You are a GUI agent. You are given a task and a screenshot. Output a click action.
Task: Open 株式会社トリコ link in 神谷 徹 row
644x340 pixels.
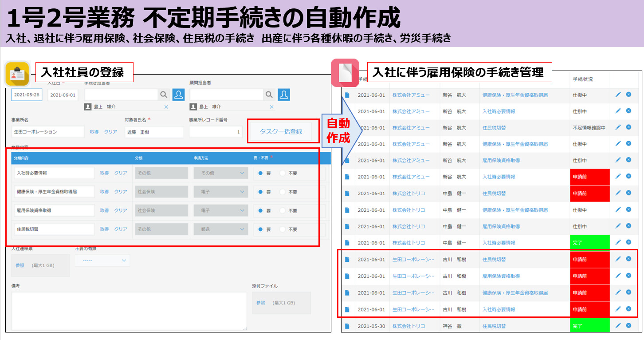click(x=408, y=326)
